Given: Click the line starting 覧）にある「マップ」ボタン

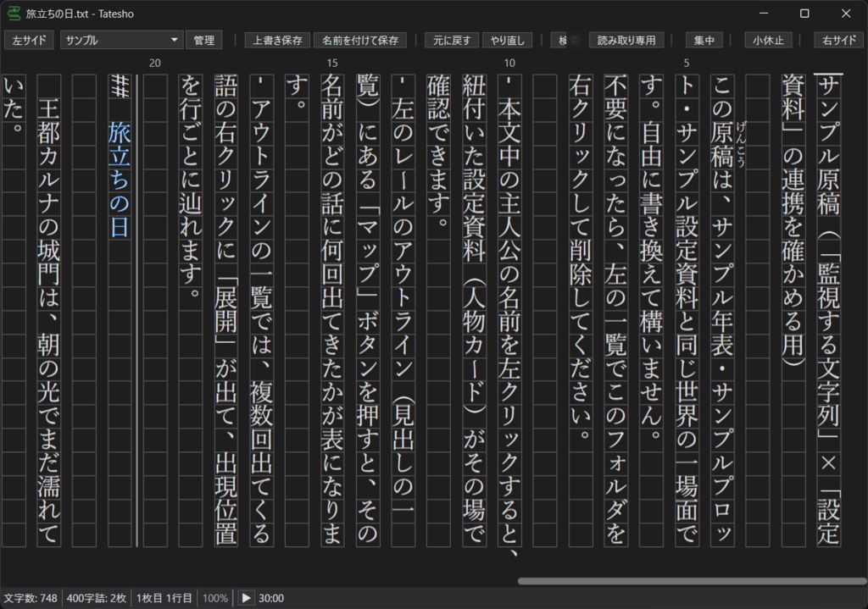Looking at the screenshot, I should [x=368, y=310].
